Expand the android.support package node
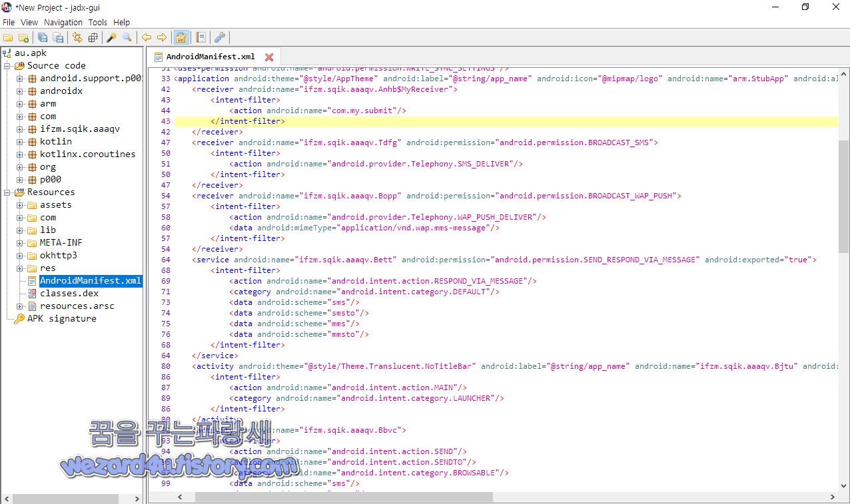850x504 pixels. [20, 79]
